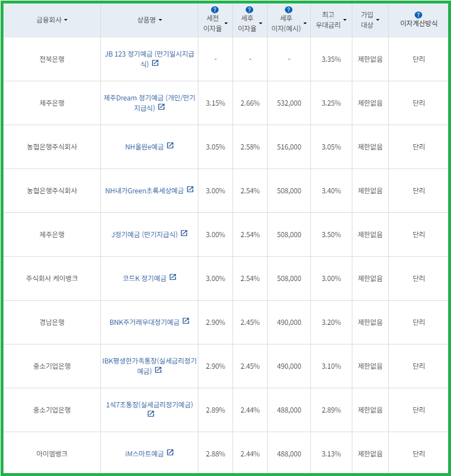
Task: Open external link icon for iM스마트예금
Action: pos(170,452)
